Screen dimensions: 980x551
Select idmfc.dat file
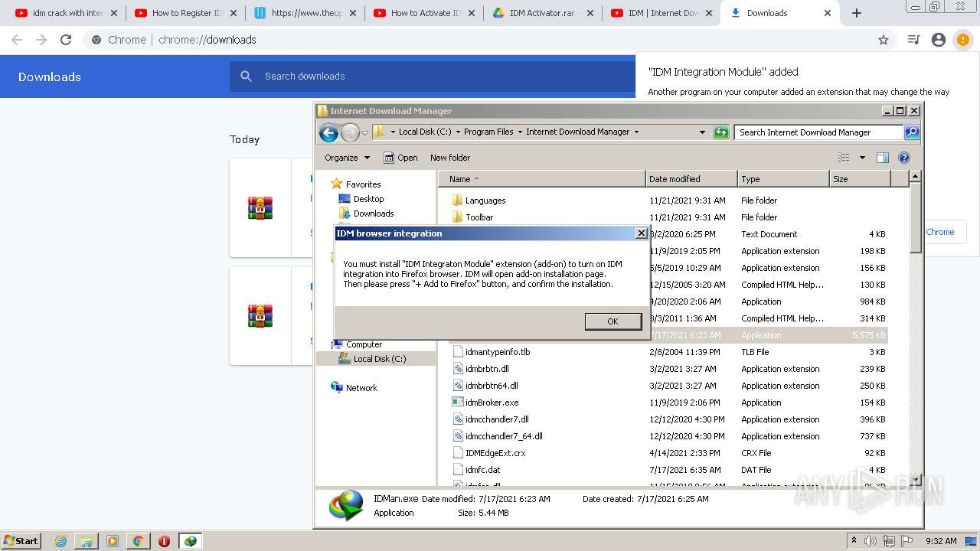click(x=482, y=470)
